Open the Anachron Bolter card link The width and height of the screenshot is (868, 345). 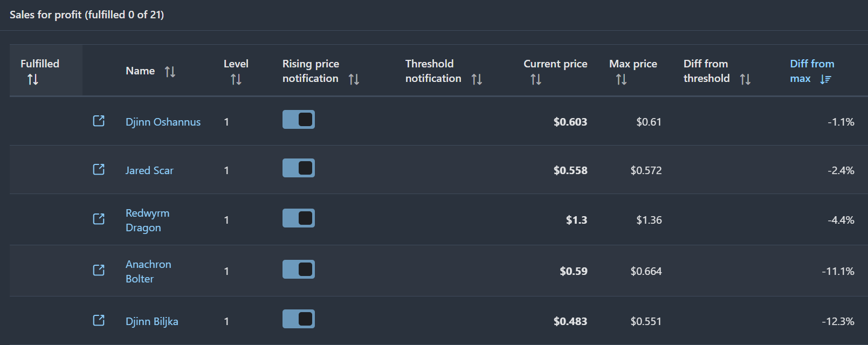pos(148,271)
